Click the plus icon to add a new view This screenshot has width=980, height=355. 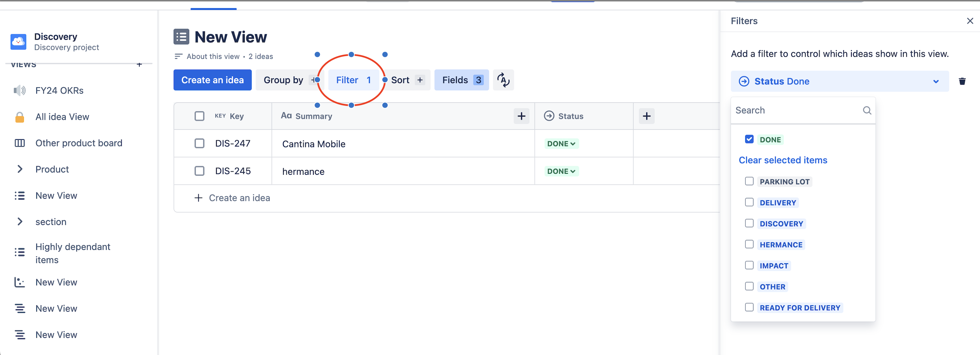(x=139, y=64)
